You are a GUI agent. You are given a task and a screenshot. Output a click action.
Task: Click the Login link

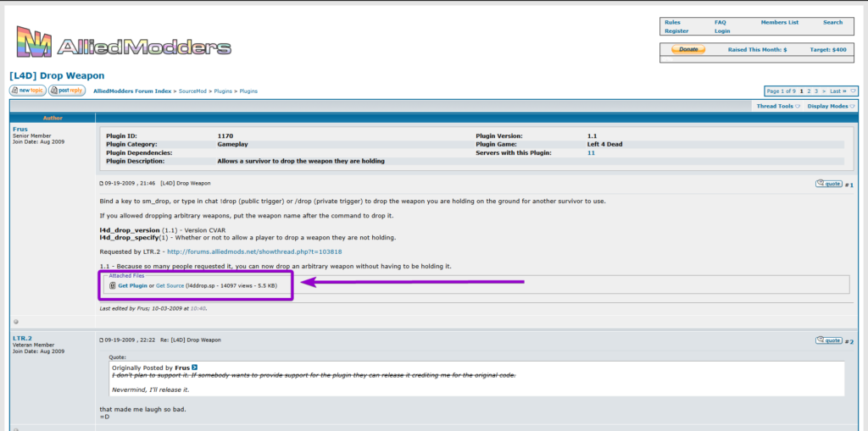[722, 31]
